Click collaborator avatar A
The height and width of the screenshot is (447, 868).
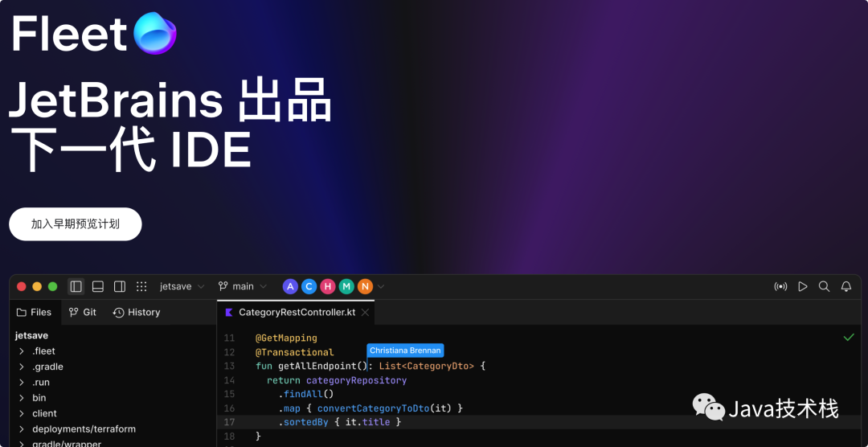click(x=291, y=286)
